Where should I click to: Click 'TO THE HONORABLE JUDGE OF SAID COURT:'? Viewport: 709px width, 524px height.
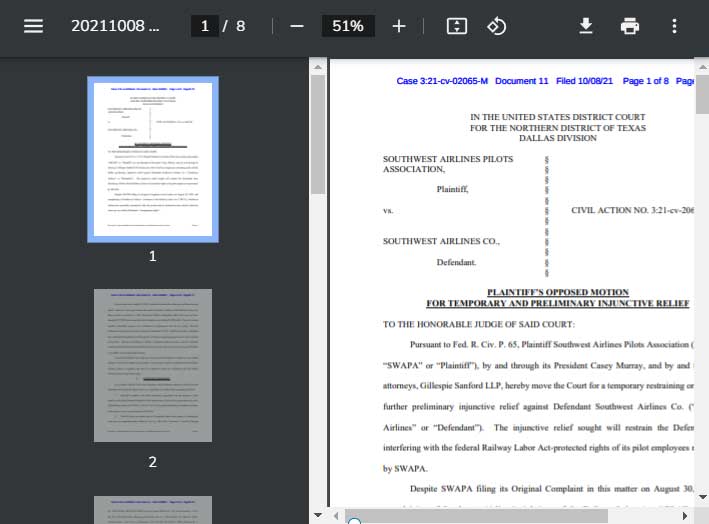click(479, 324)
